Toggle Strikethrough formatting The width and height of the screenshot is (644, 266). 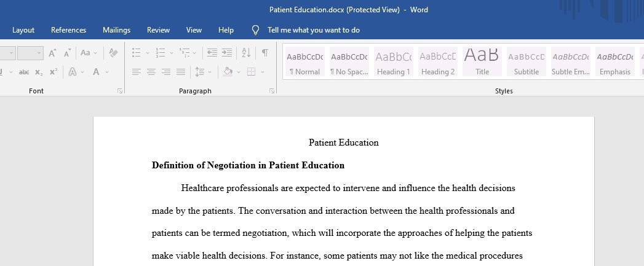click(x=24, y=72)
